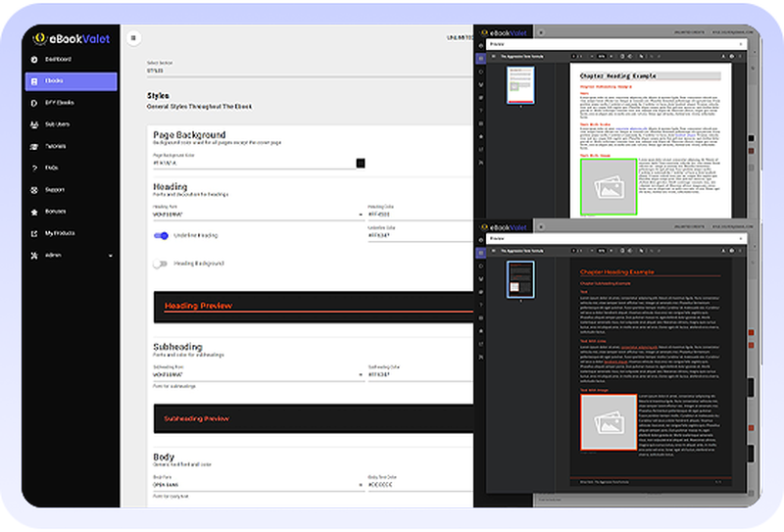
Task: Click the DFY Ebooks sidebar icon
Action: tap(34, 103)
